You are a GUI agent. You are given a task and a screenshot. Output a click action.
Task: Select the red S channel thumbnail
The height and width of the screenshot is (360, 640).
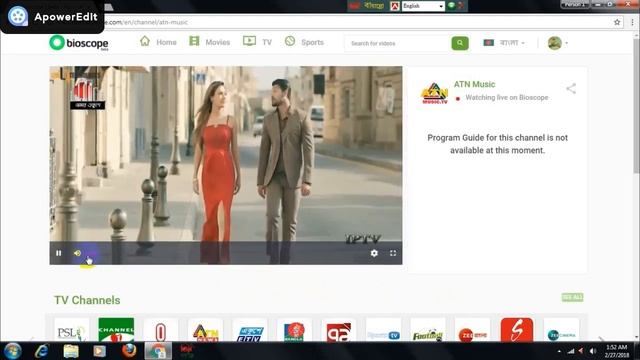tap(517, 330)
